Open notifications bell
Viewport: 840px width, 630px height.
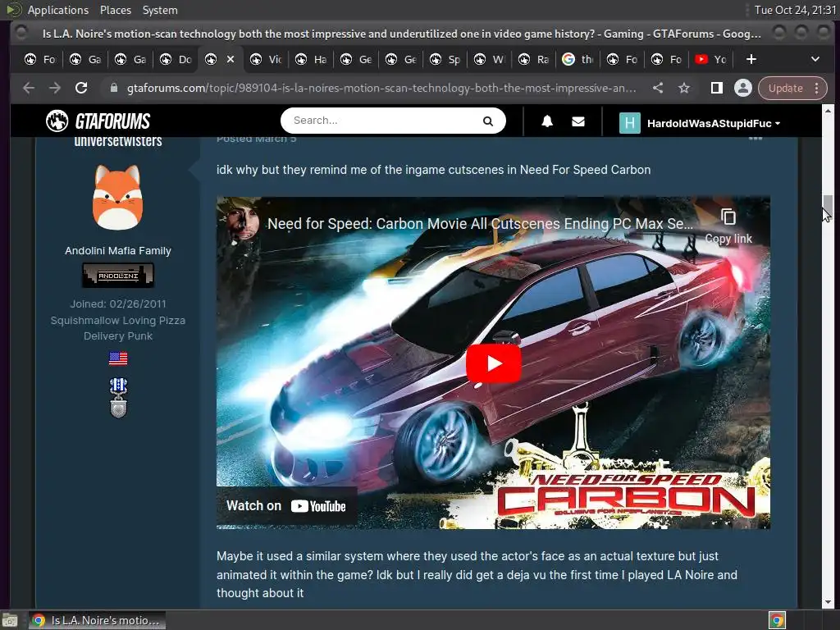(547, 121)
